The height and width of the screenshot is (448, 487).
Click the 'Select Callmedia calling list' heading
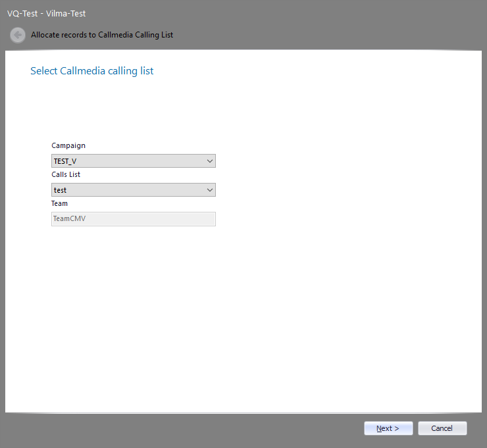tap(92, 71)
